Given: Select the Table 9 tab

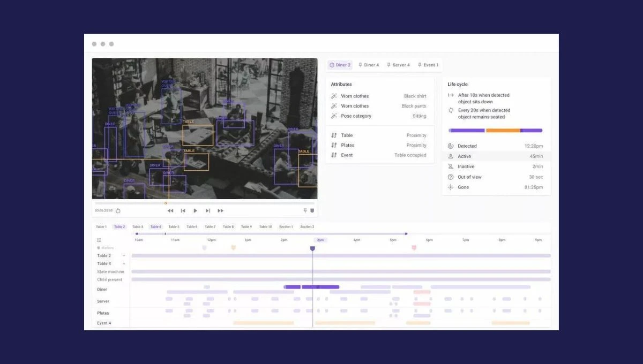Looking at the screenshot, I should [246, 227].
